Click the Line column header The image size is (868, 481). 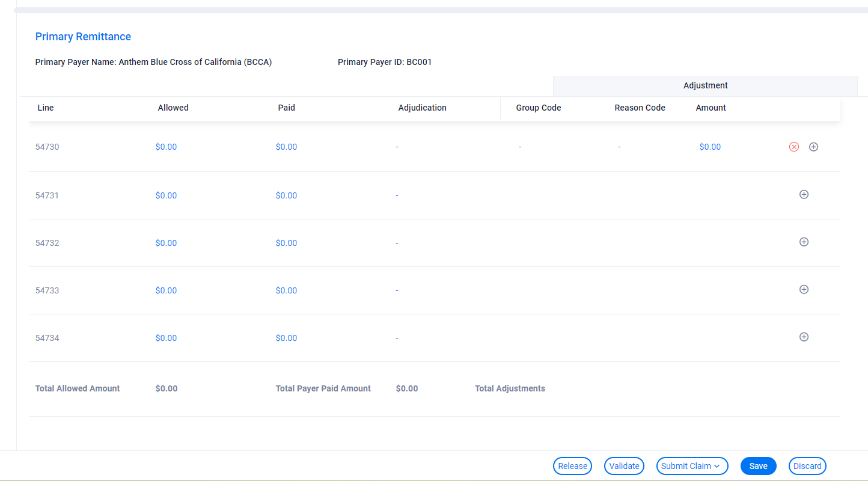click(46, 108)
